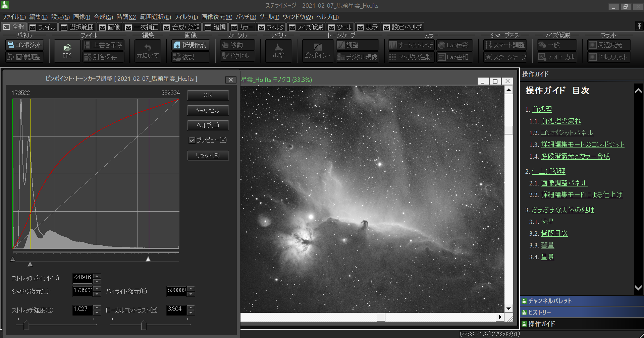Open the コンポジットパネル guide link

coord(567,133)
